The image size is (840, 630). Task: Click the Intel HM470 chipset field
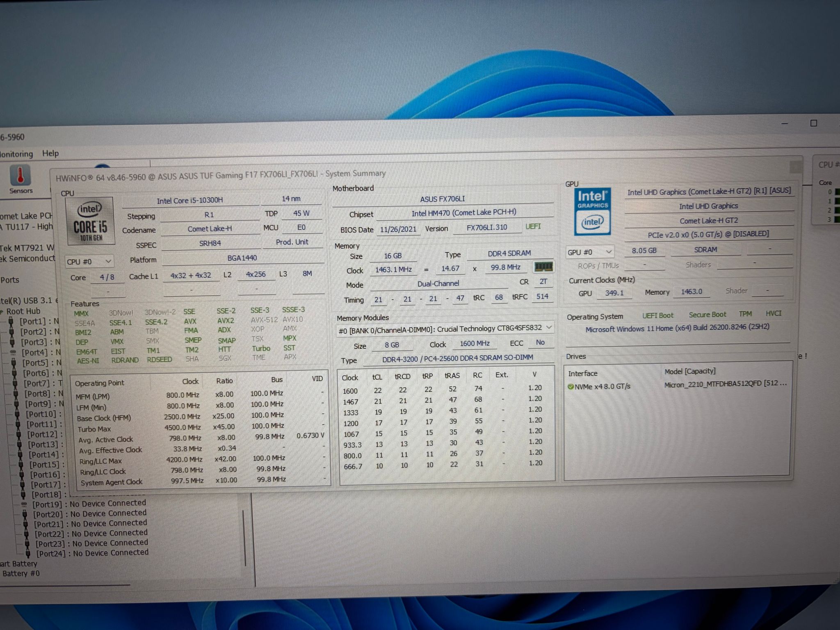(464, 212)
